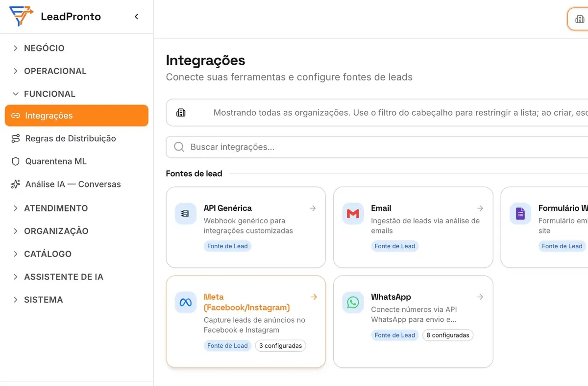Click the Fontes de lead section label

194,174
